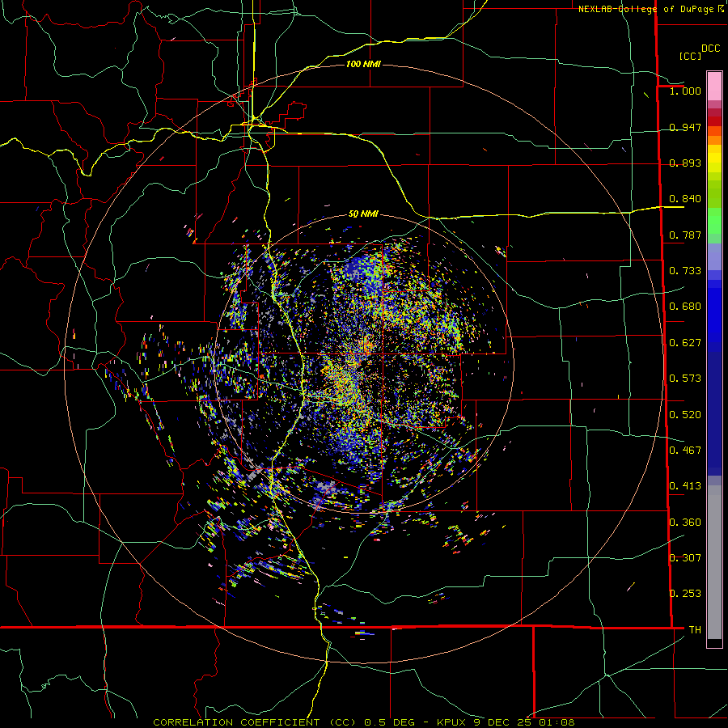The width and height of the screenshot is (728, 728).
Task: Click the 50 NMI range ring label
Action: (363, 214)
